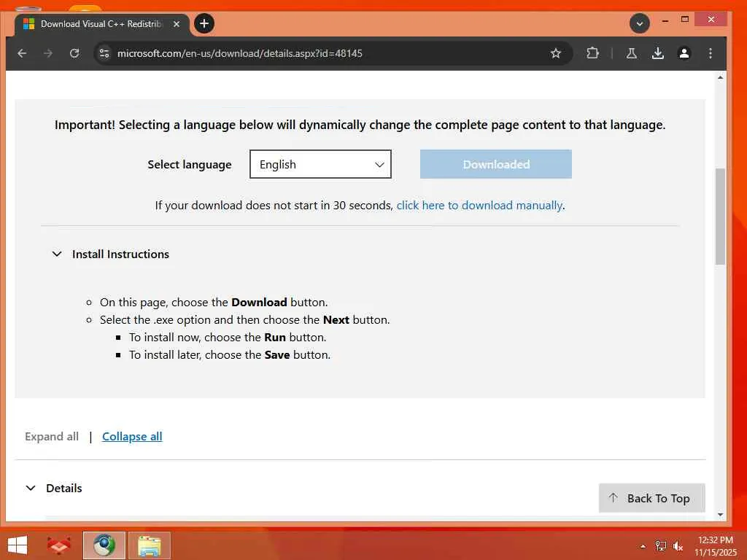Open the Windows Start menu
The image size is (747, 560).
pos(18,545)
